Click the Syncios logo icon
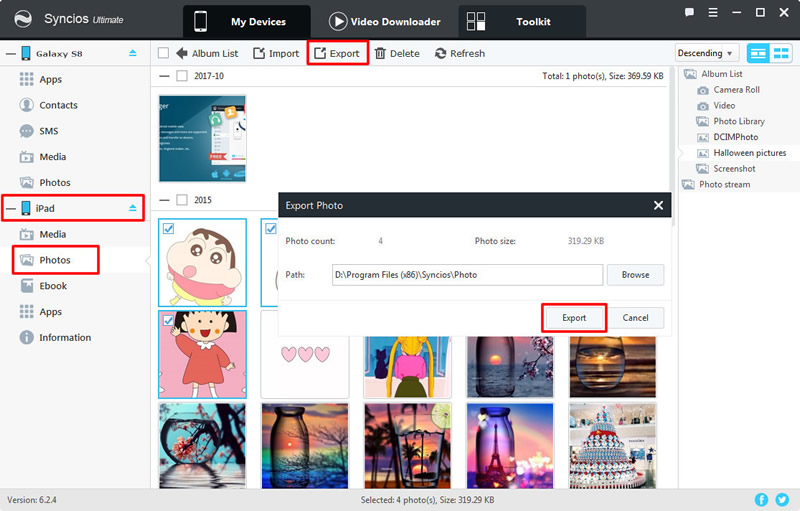Screen dimensions: 800x511 pyautogui.click(x=22, y=19)
